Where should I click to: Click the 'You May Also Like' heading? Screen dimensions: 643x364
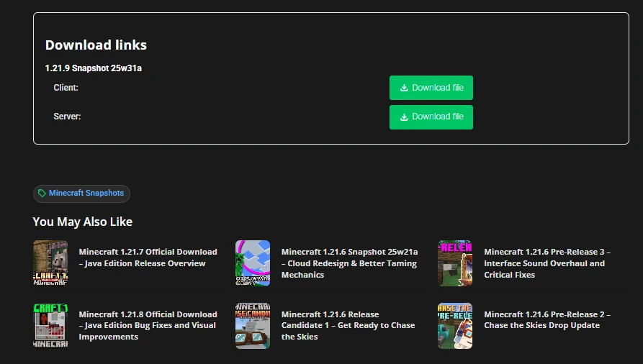pos(82,222)
